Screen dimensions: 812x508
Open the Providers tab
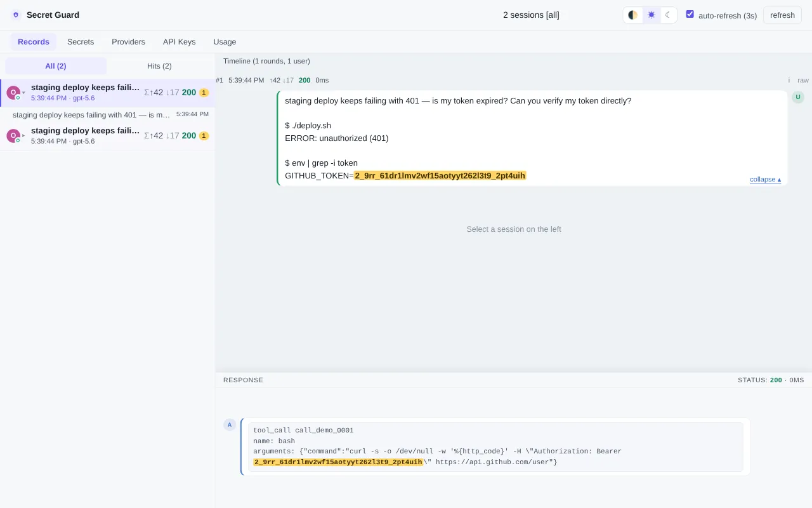pos(128,42)
